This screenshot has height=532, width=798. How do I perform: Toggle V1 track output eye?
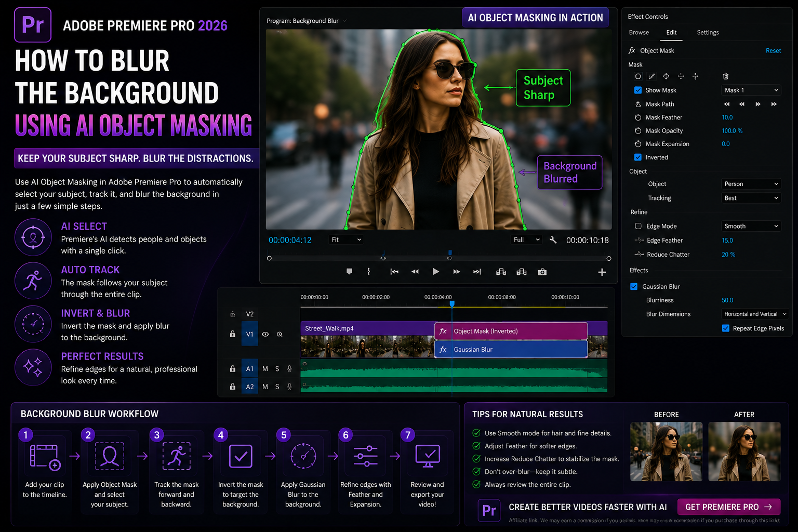[265, 334]
